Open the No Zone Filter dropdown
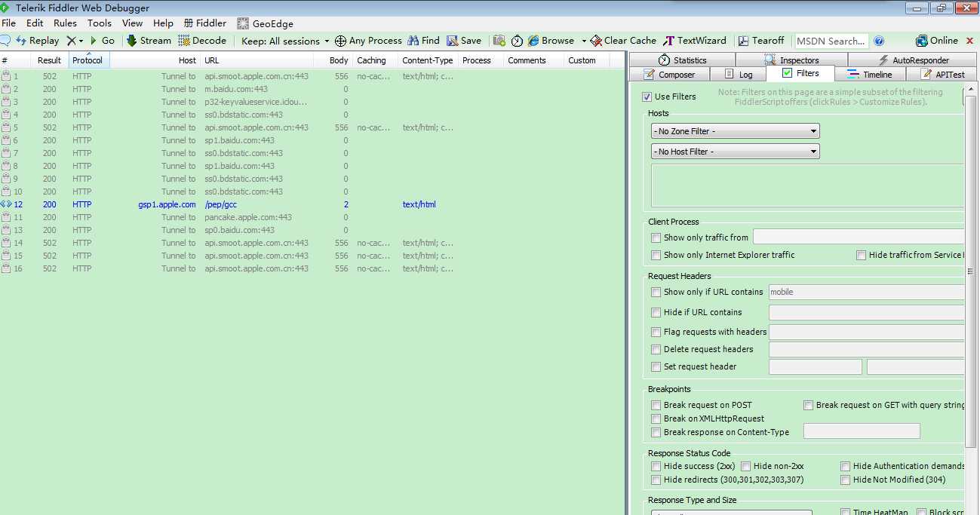This screenshot has width=980, height=515. (736, 131)
